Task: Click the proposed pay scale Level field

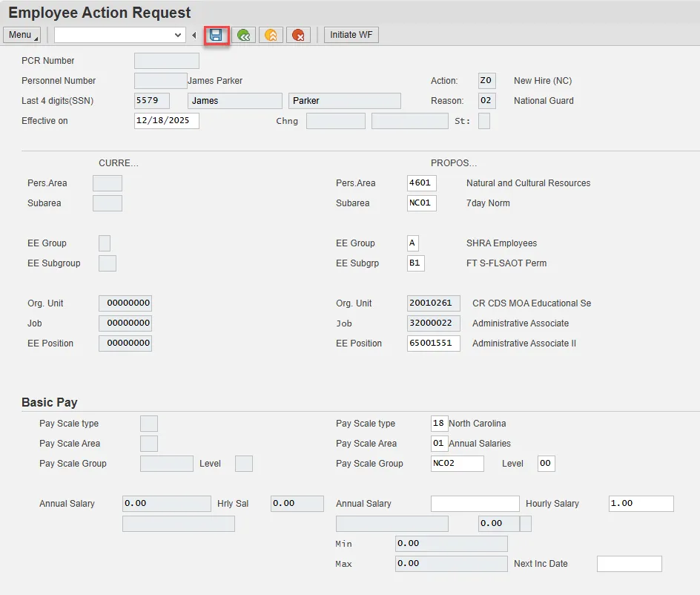Action: tap(546, 464)
